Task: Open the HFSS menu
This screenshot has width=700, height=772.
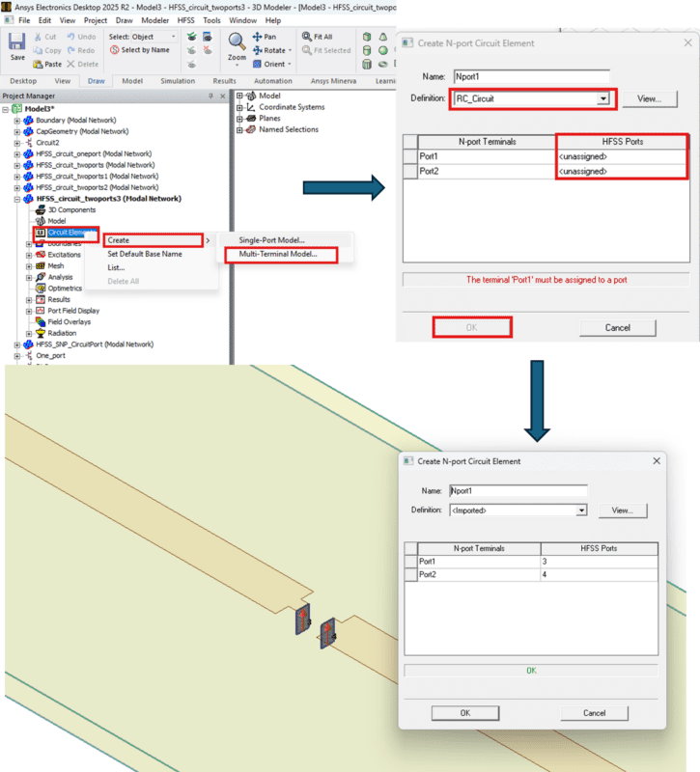Action: pyautogui.click(x=185, y=20)
